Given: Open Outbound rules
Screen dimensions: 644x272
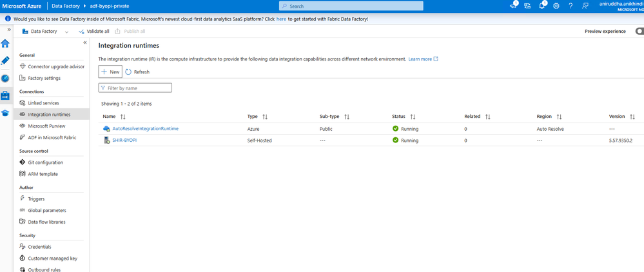Looking at the screenshot, I should click(x=40, y=269).
